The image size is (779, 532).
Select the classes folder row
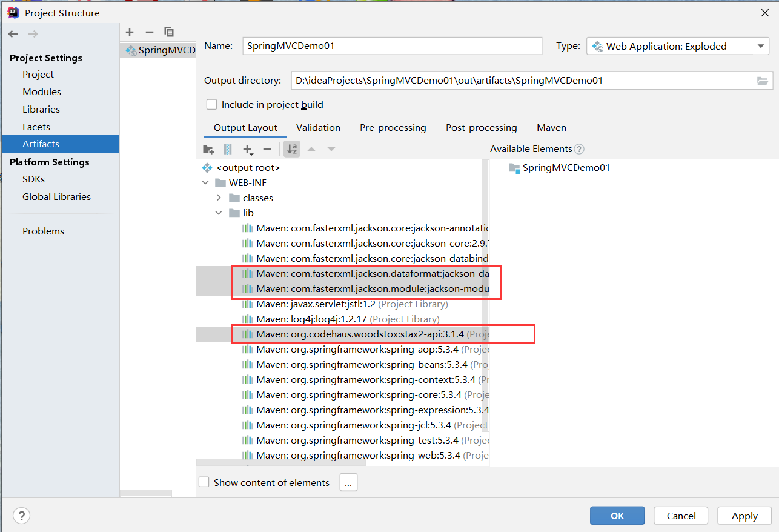pyautogui.click(x=251, y=198)
